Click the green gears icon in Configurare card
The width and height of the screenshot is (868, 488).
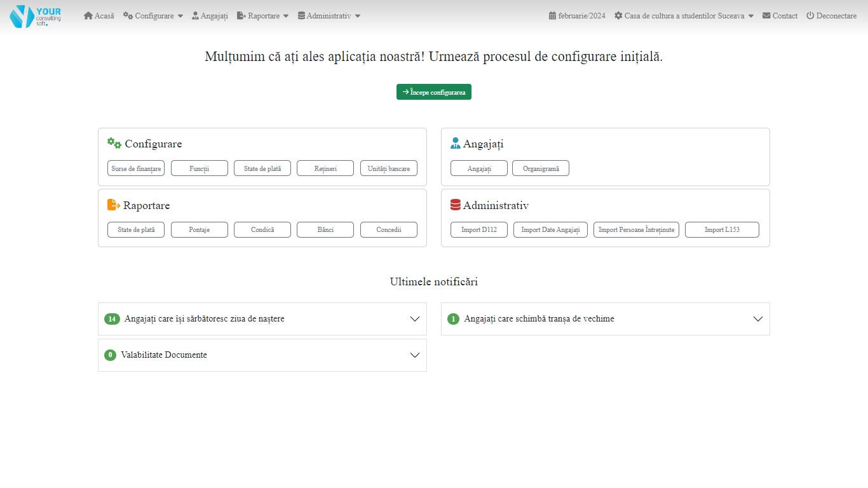pyautogui.click(x=114, y=144)
